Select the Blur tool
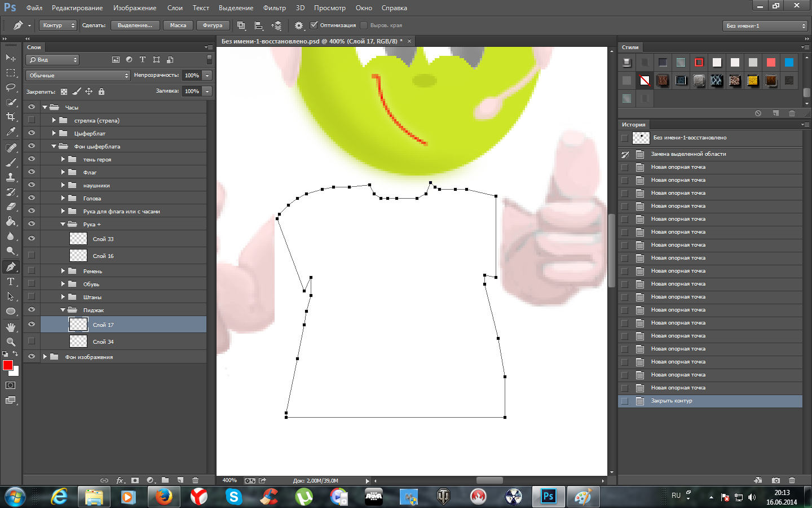Viewport: 812px width, 508px height. coord(11,236)
